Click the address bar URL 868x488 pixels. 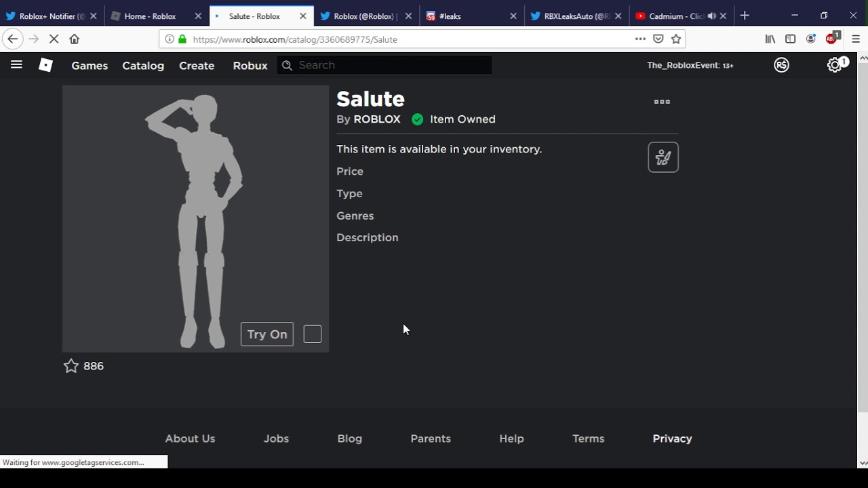point(295,39)
